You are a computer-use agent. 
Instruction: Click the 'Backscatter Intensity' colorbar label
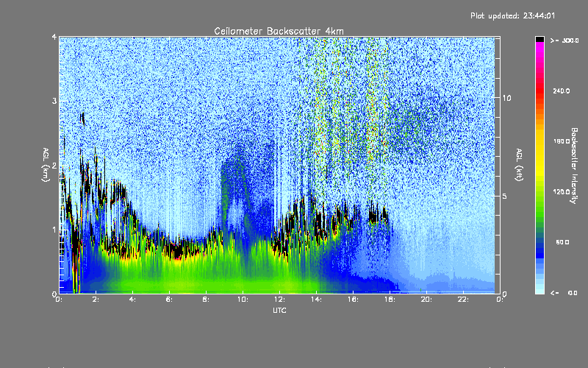click(x=574, y=166)
